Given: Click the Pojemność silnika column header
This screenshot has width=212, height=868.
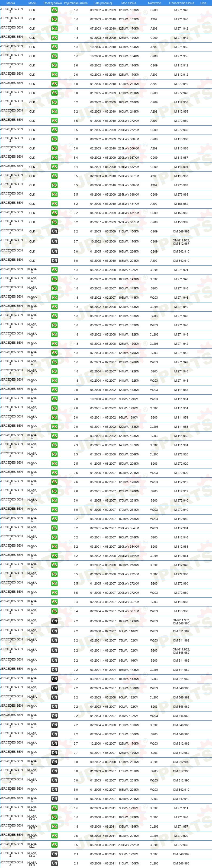Looking at the screenshot, I should pos(76,3).
